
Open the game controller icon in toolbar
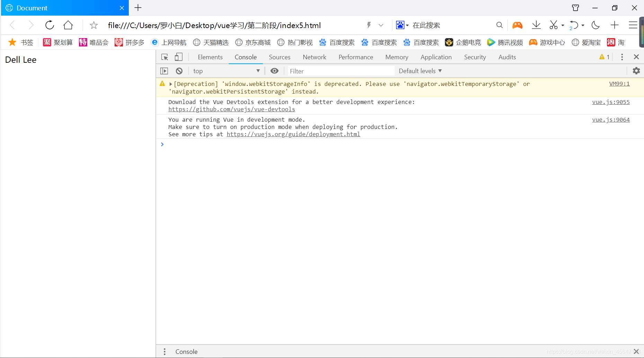pos(518,25)
